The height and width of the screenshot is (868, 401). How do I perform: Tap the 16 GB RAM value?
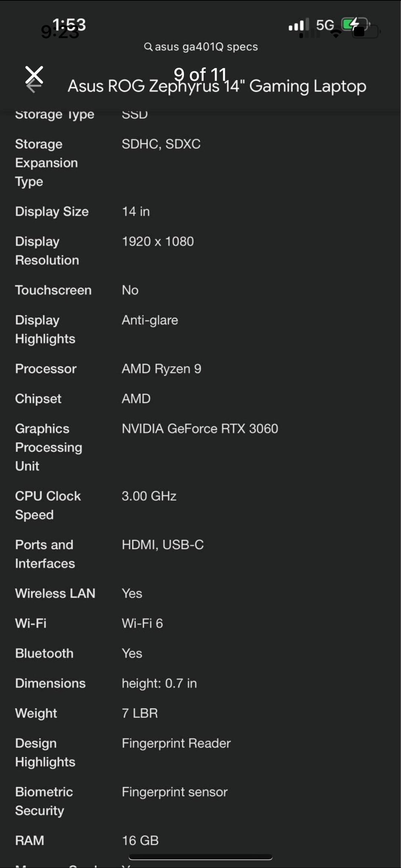point(140,841)
